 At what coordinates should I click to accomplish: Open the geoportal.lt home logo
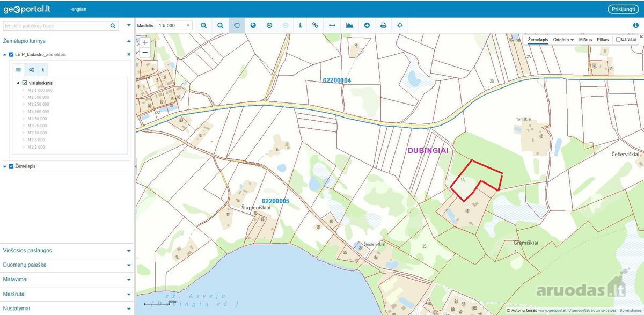pyautogui.click(x=27, y=9)
